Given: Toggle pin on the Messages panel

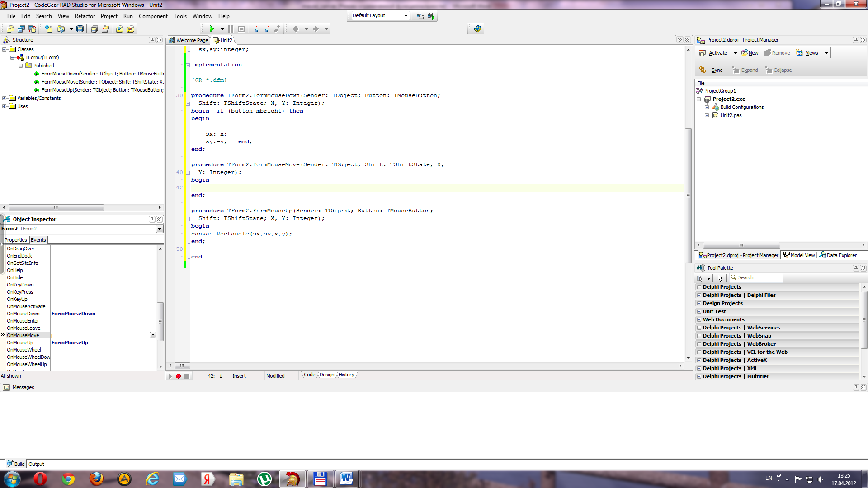Looking at the screenshot, I should pyautogui.click(x=855, y=387).
